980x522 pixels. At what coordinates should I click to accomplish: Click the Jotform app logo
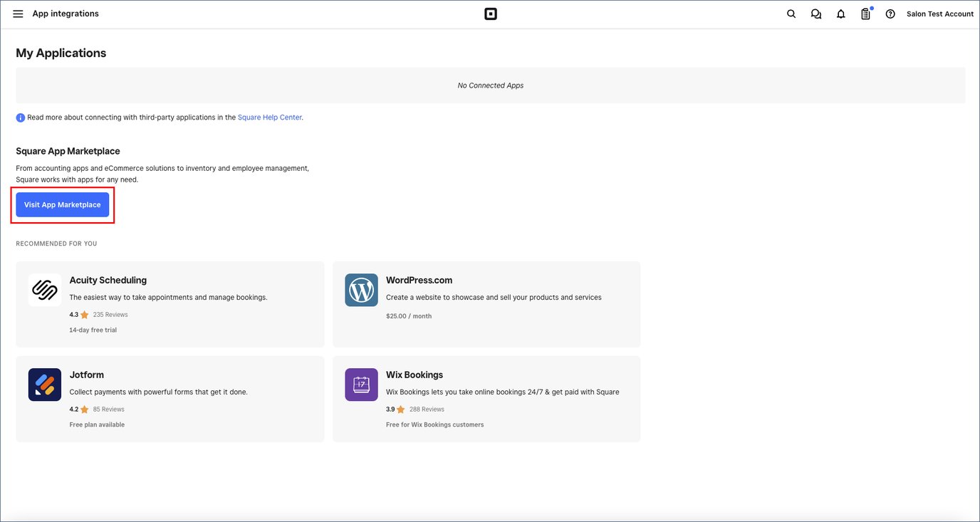(45, 385)
